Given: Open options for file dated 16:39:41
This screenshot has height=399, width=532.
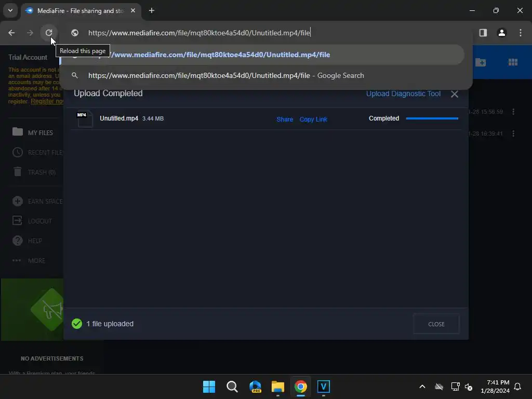Looking at the screenshot, I should tap(513, 134).
